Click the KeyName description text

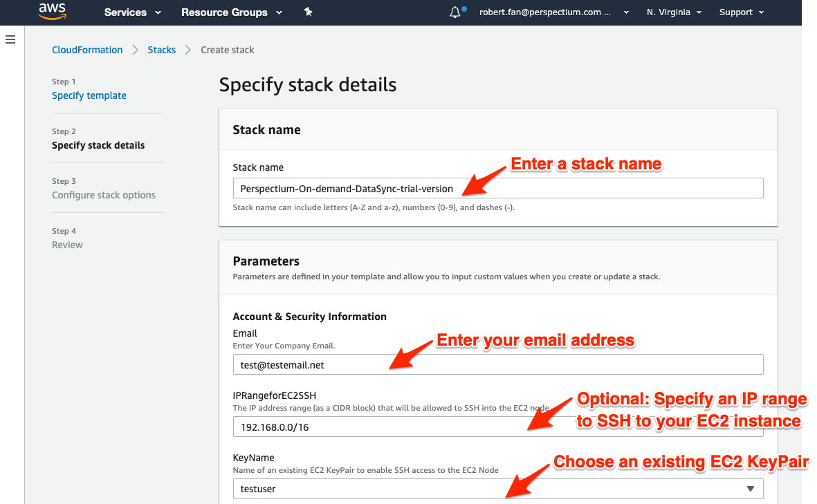[x=365, y=470]
